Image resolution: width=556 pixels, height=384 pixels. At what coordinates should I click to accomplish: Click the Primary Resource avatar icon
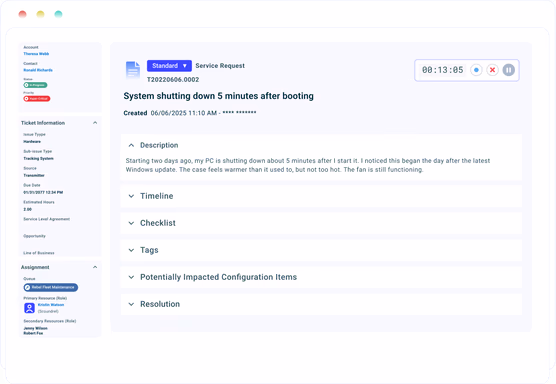[x=29, y=308]
